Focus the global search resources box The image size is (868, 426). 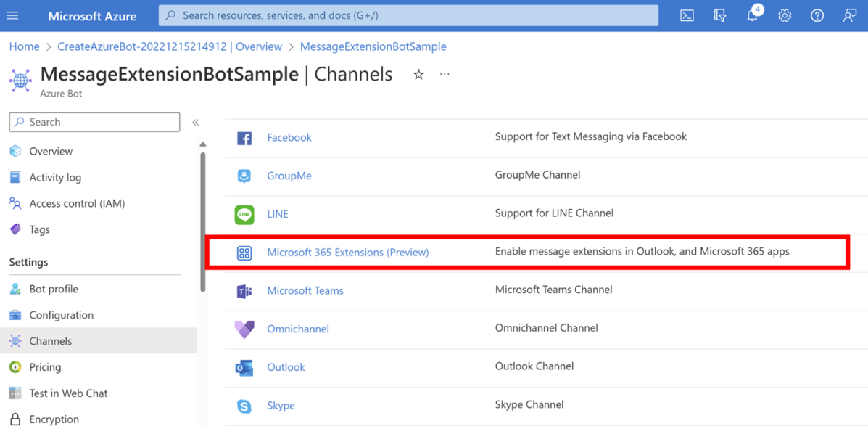tap(408, 15)
